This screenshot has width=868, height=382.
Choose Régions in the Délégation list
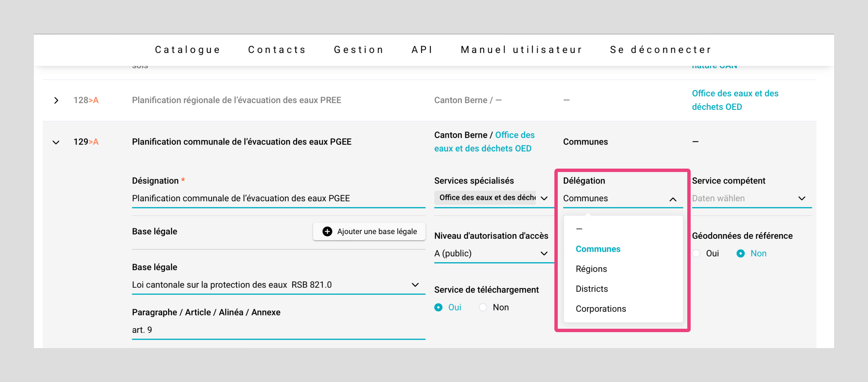pos(591,269)
